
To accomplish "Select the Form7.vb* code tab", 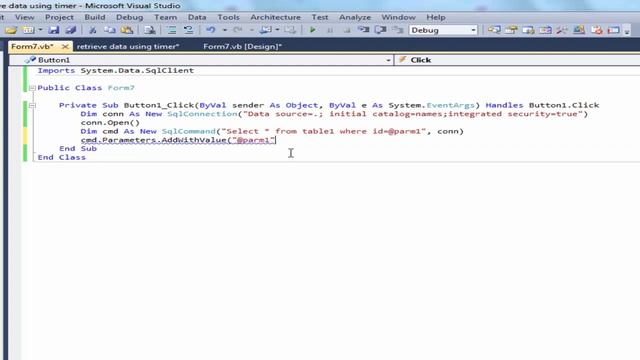I will tap(32, 47).
